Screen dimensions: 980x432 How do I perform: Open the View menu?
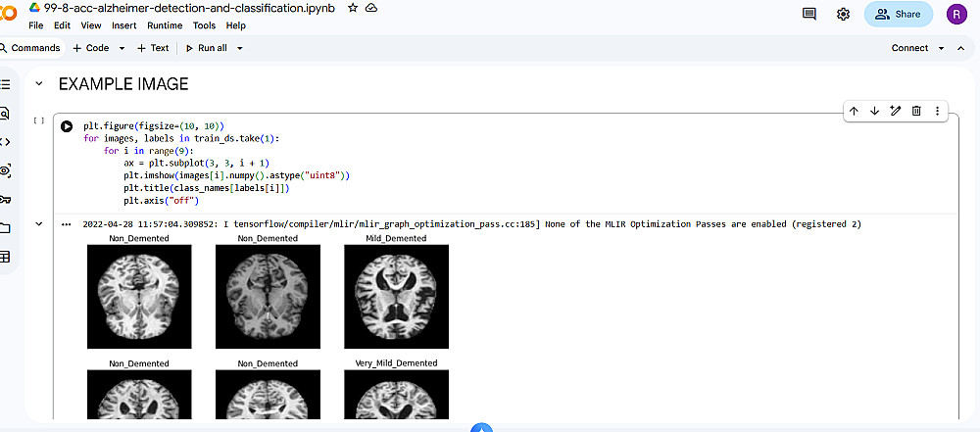point(90,25)
